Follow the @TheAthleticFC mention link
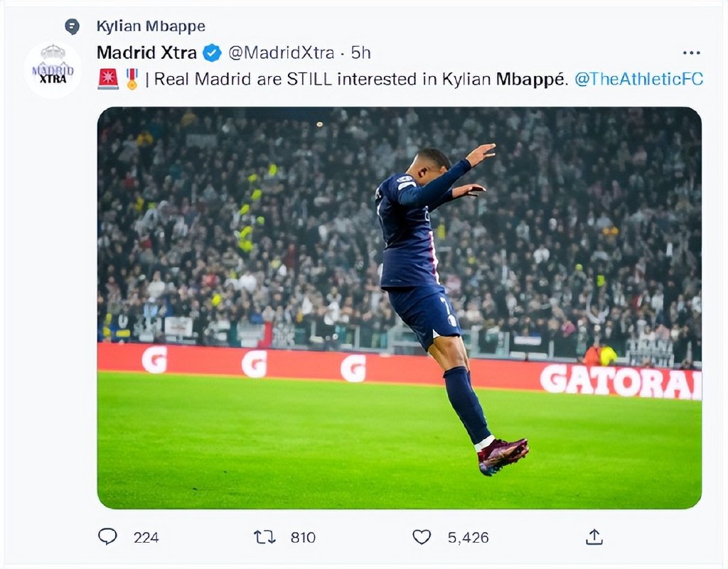The image size is (728, 569). (x=639, y=79)
